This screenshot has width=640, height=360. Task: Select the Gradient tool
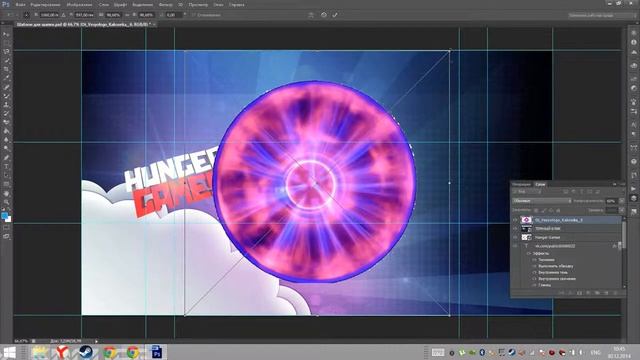pyautogui.click(x=6, y=131)
